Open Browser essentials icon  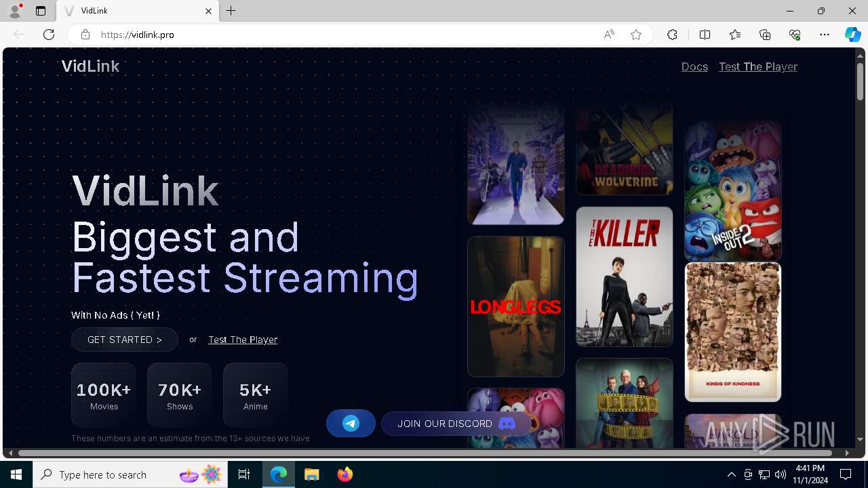tap(795, 35)
